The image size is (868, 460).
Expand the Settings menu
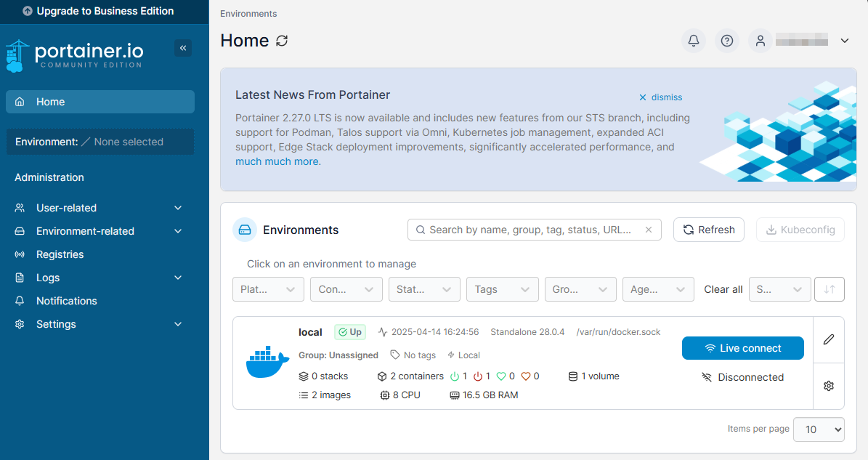point(99,324)
